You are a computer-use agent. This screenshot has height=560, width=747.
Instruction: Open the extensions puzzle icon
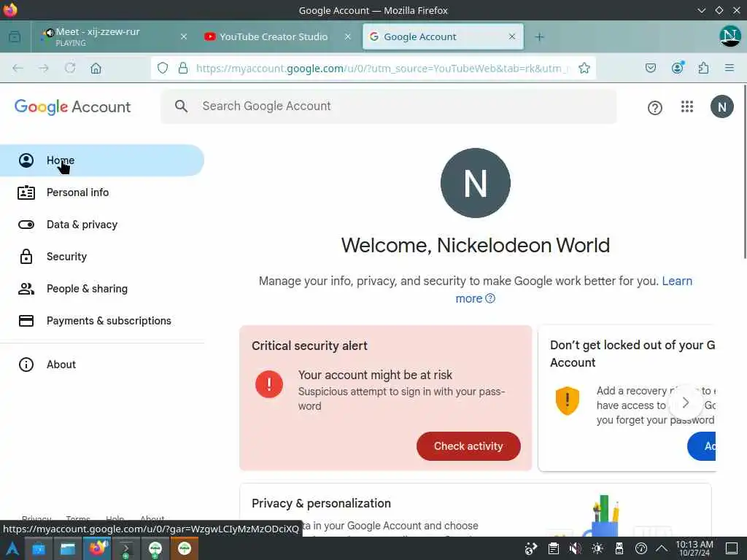703,68
